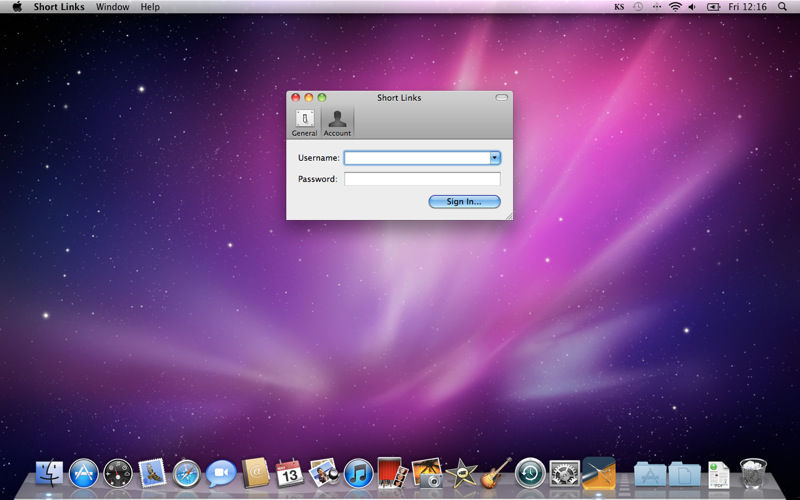Open GarageBand from the Dock
The image size is (800, 500).
tap(495, 472)
